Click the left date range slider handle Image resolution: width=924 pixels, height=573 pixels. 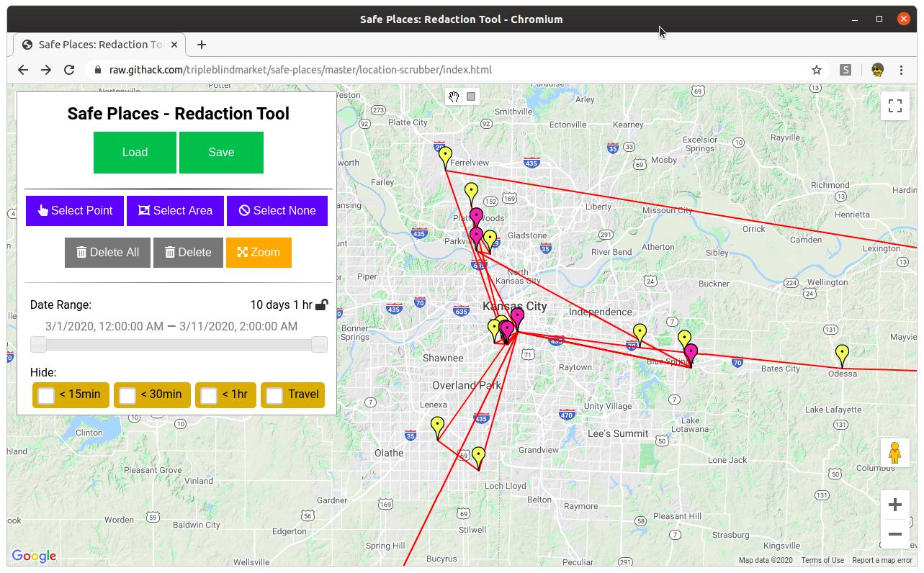pyautogui.click(x=38, y=345)
